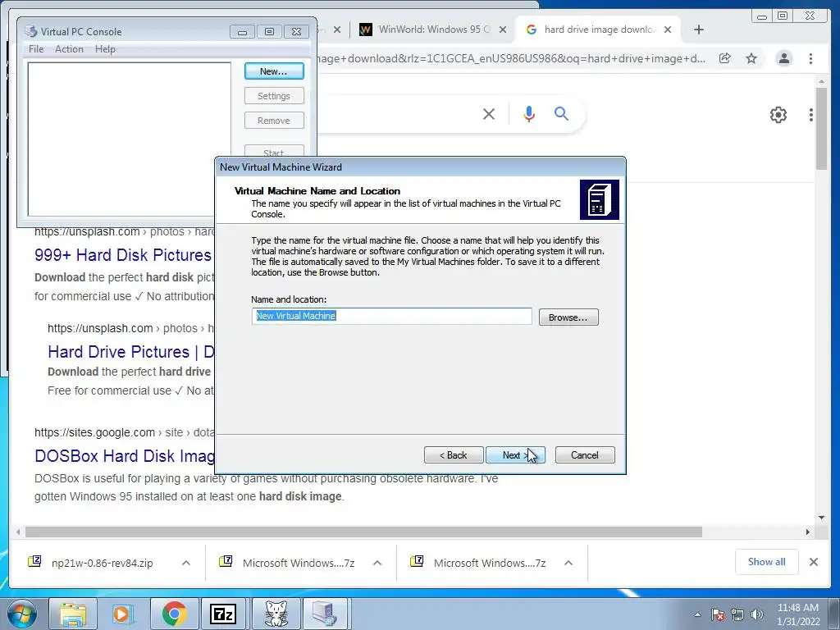
Task: Click Virtual PC icon on taskbar
Action: (x=325, y=614)
